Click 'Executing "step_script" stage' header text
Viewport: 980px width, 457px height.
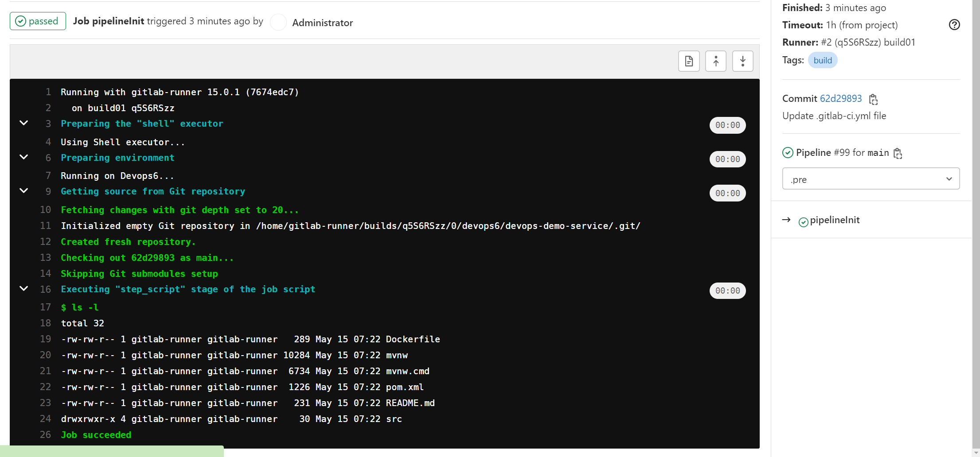coord(188,289)
